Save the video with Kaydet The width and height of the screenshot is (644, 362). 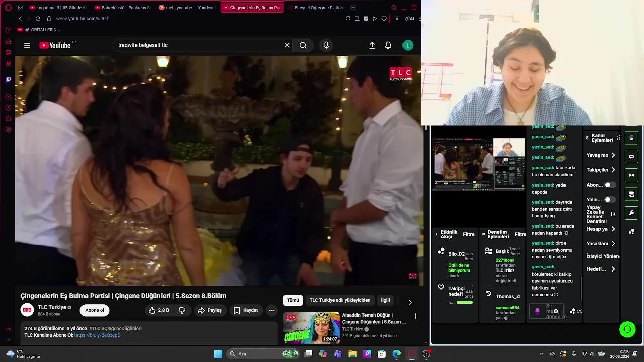click(x=246, y=310)
